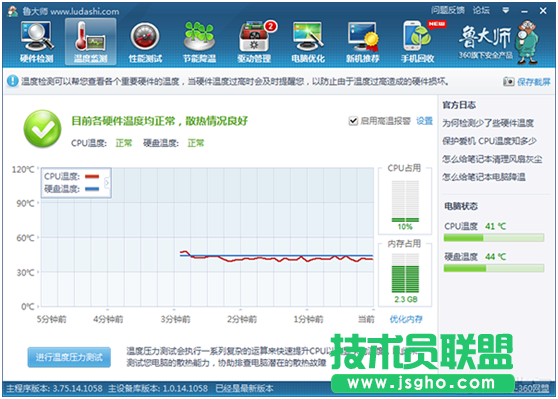Click the 当前 axis label
This screenshot has width=558, height=399.
point(366,319)
